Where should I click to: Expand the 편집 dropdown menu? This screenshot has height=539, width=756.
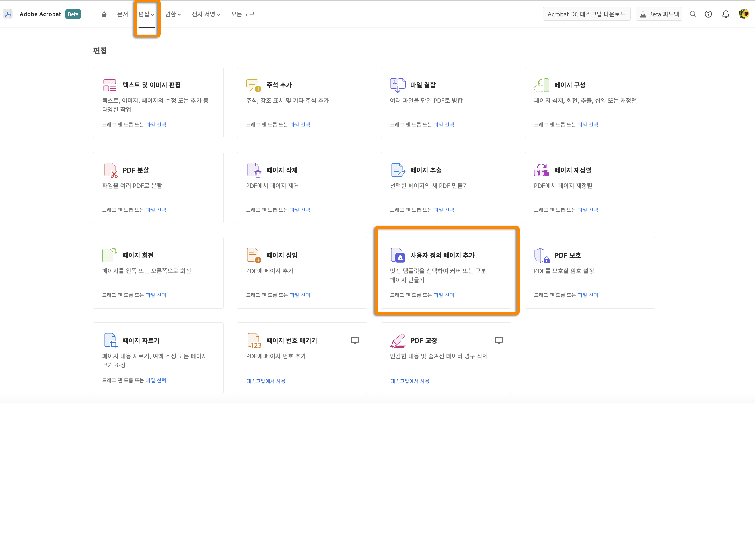(x=146, y=14)
